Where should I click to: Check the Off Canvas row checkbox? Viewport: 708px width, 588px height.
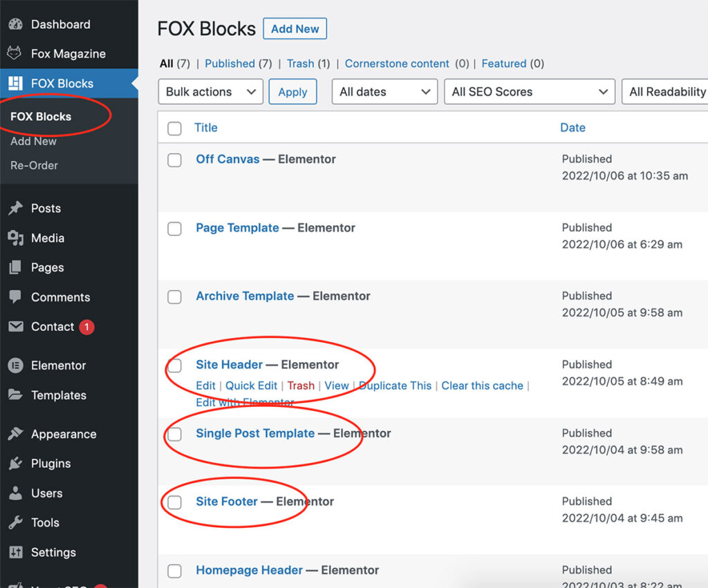click(x=174, y=160)
